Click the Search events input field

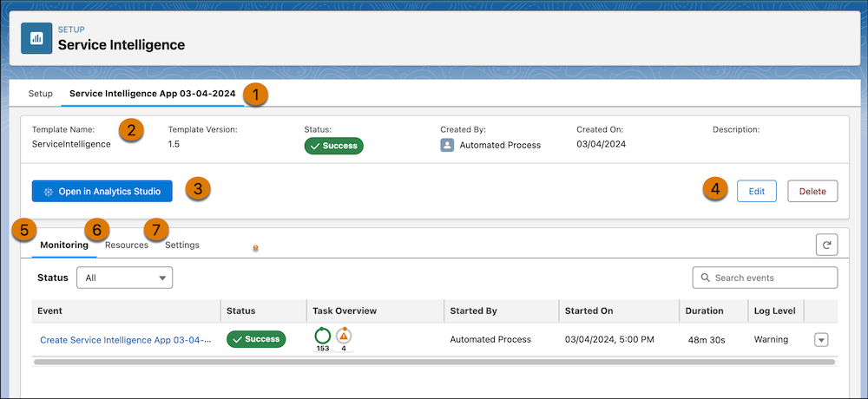[x=765, y=278]
